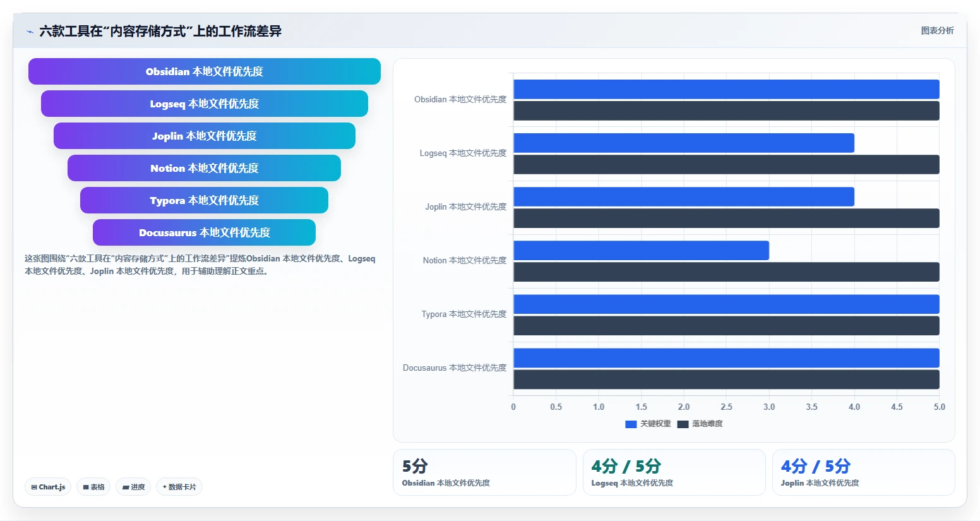
Task: Click the title icon before 六款工具
Action: point(30,32)
